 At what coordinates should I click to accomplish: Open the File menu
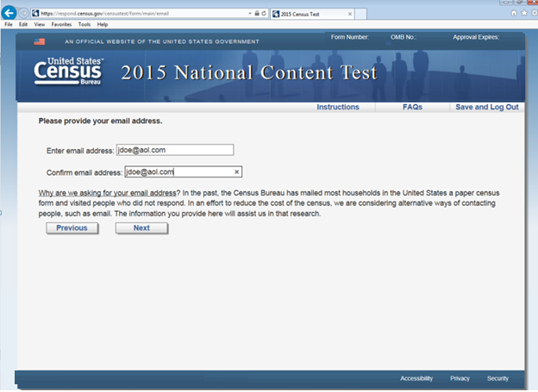(9, 24)
